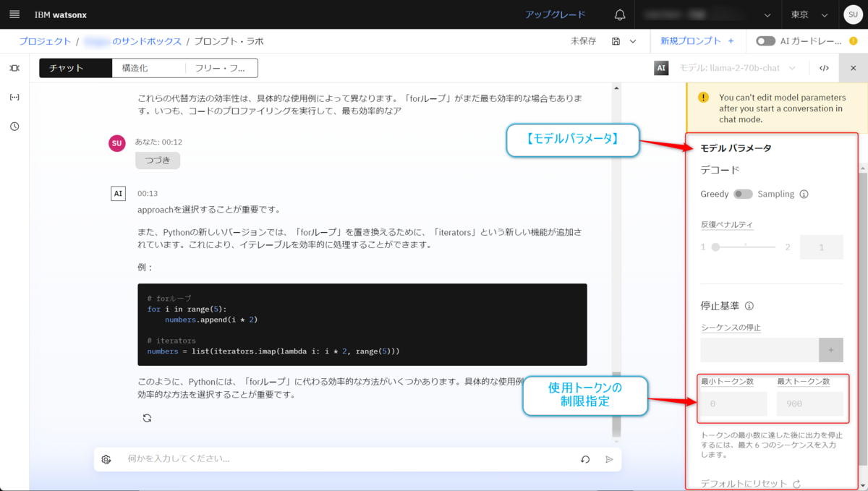Close the model parameters panel

(853, 68)
